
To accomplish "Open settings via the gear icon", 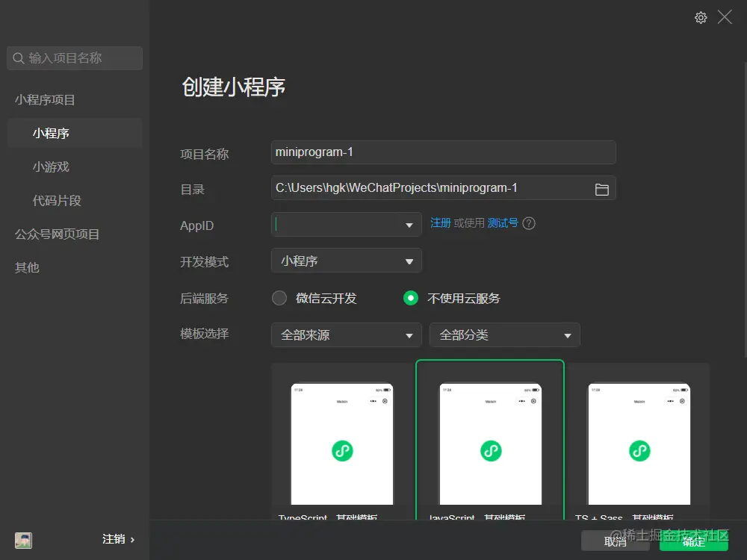I will 701,18.
